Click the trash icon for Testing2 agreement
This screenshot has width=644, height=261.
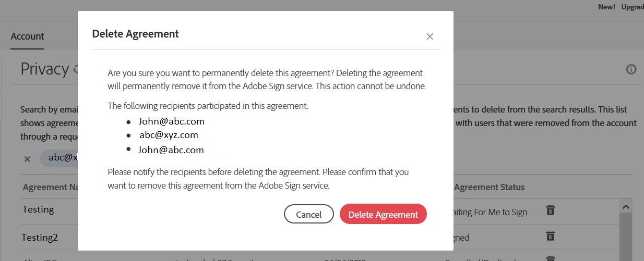pyautogui.click(x=550, y=236)
